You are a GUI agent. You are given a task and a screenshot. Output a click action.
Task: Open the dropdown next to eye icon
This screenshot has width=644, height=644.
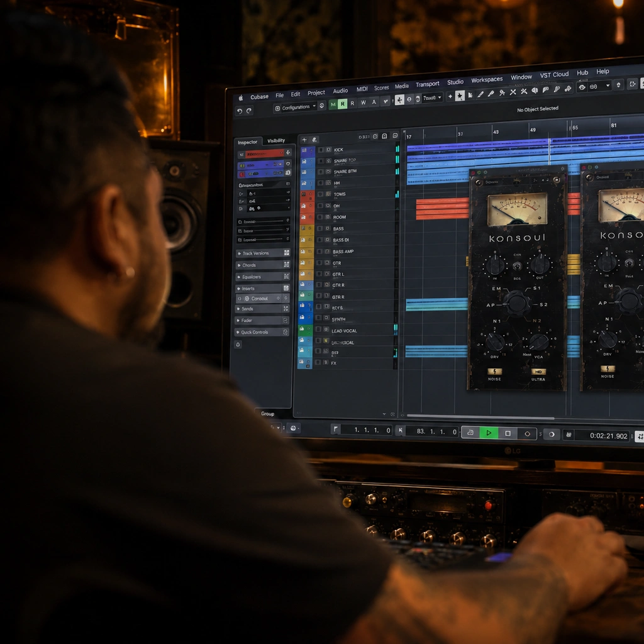click(600, 86)
